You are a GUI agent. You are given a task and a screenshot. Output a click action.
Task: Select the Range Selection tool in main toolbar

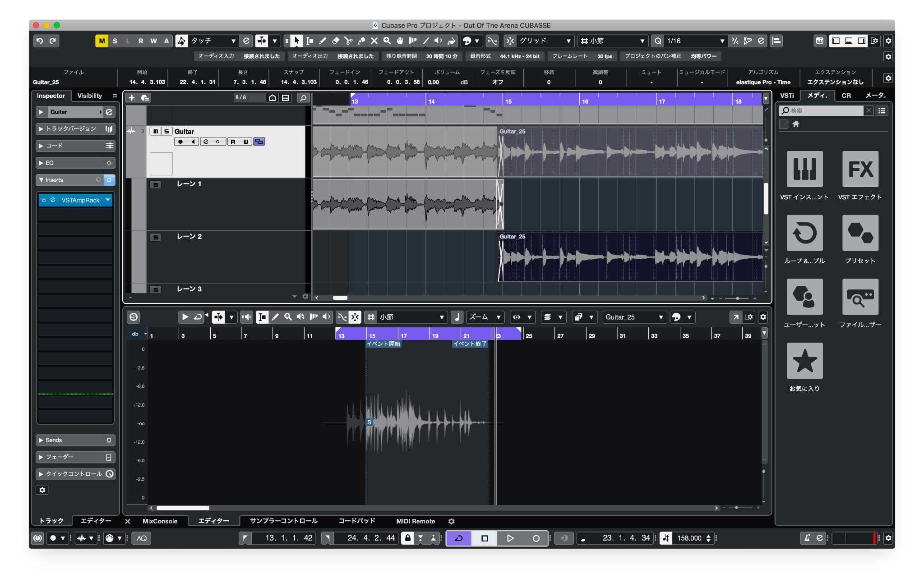point(310,41)
